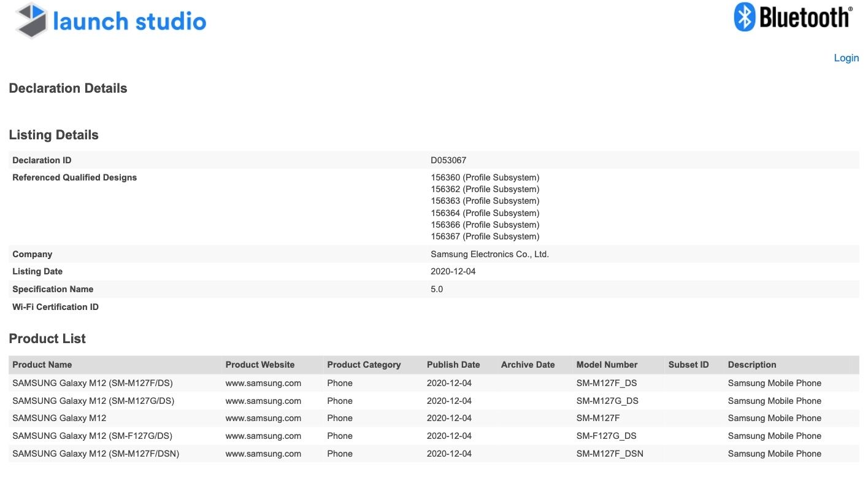Viewport: 868px width, 480px height.
Task: Click the Product Category column header
Action: (x=364, y=365)
